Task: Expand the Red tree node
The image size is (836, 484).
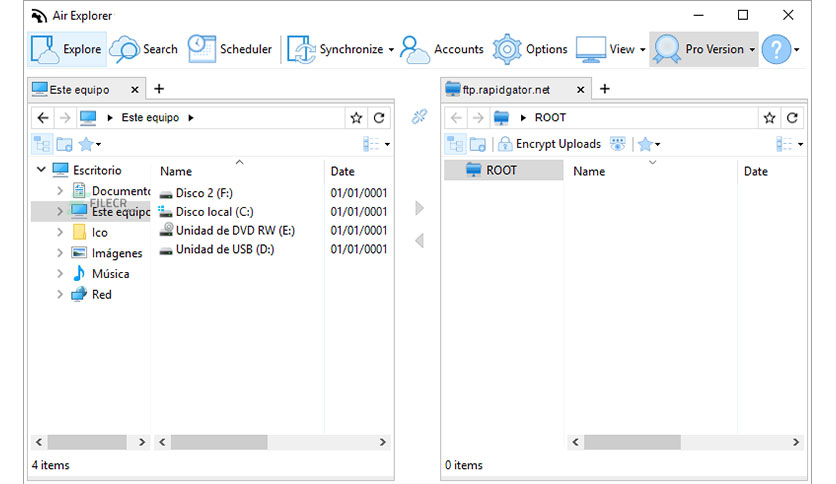Action: click(x=60, y=294)
